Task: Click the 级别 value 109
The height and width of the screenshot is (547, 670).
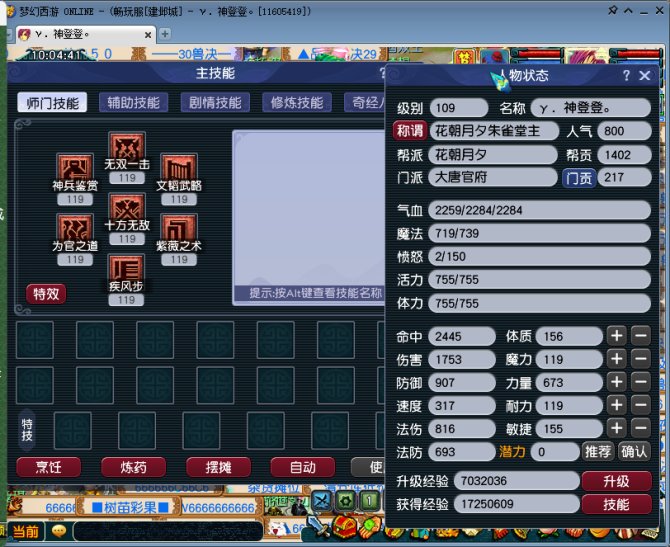Action: click(x=459, y=108)
